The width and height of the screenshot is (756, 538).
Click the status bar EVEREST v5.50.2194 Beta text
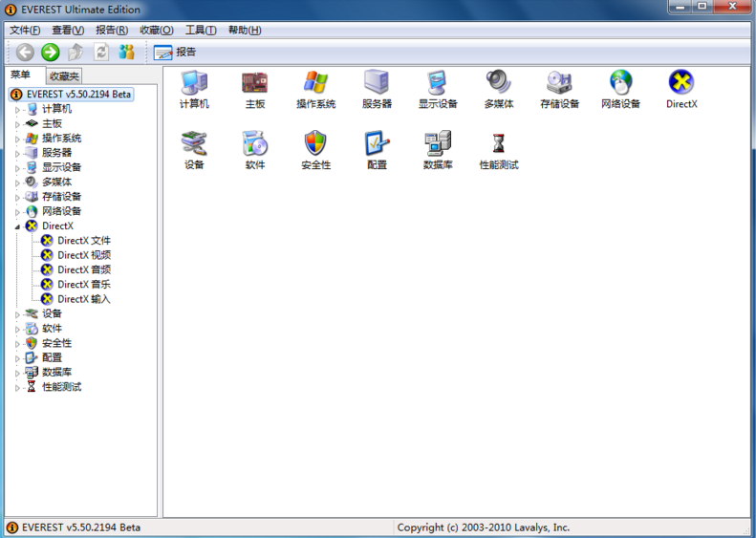point(81,527)
